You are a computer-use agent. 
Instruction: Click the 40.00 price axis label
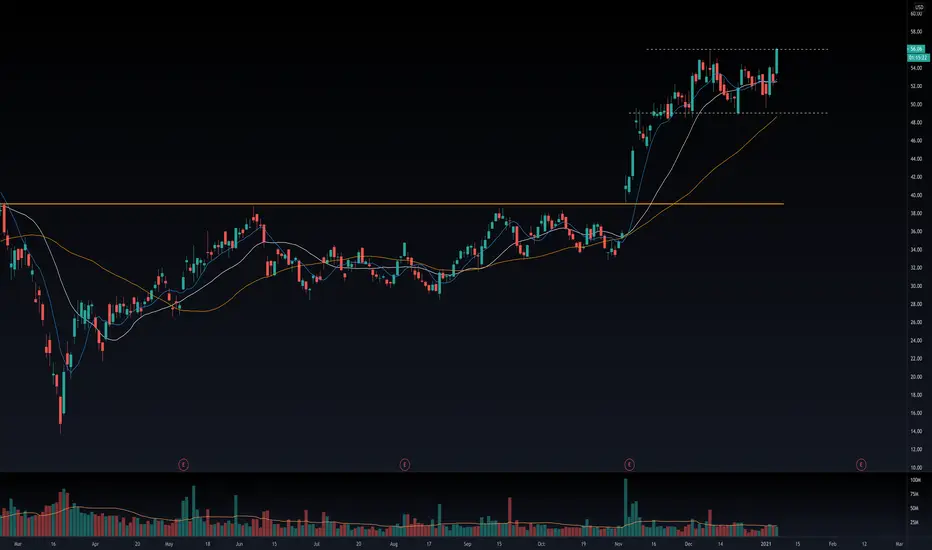point(916,195)
